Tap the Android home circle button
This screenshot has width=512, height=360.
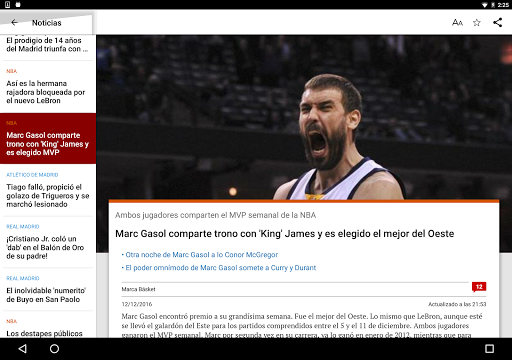point(54,349)
